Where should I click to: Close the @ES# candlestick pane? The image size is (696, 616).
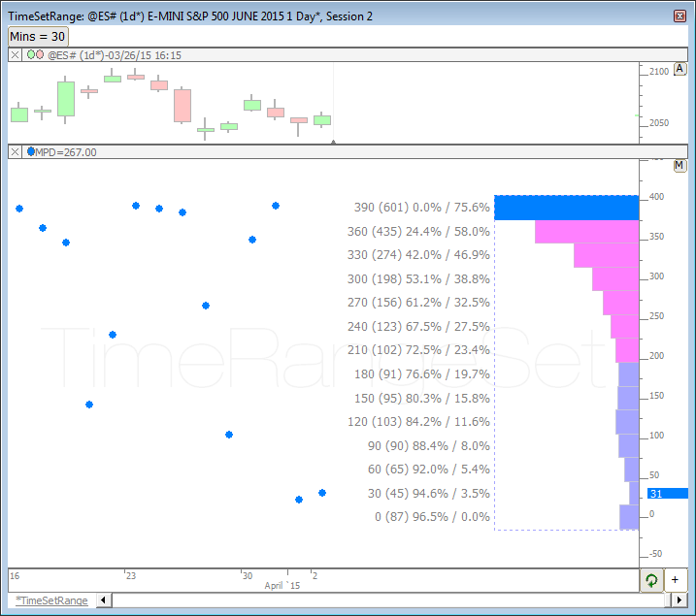point(15,55)
